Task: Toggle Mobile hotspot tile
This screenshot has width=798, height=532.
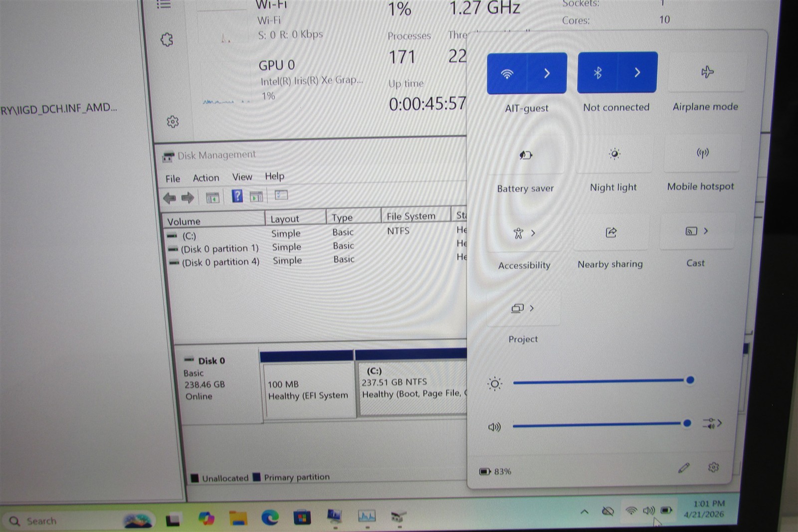Action: (x=702, y=153)
